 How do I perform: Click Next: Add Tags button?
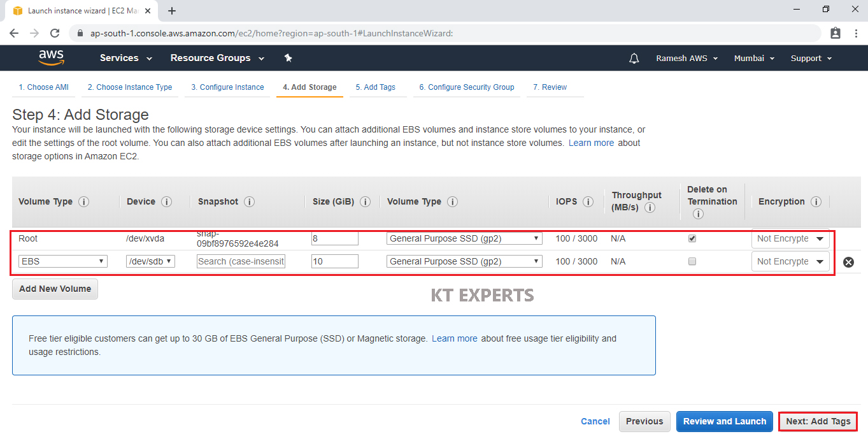click(818, 421)
